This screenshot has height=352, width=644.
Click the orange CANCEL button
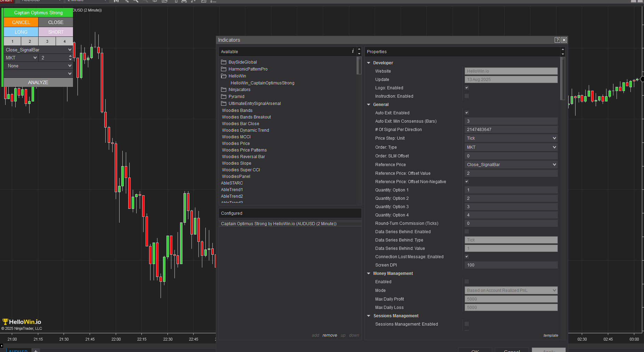[x=21, y=22]
